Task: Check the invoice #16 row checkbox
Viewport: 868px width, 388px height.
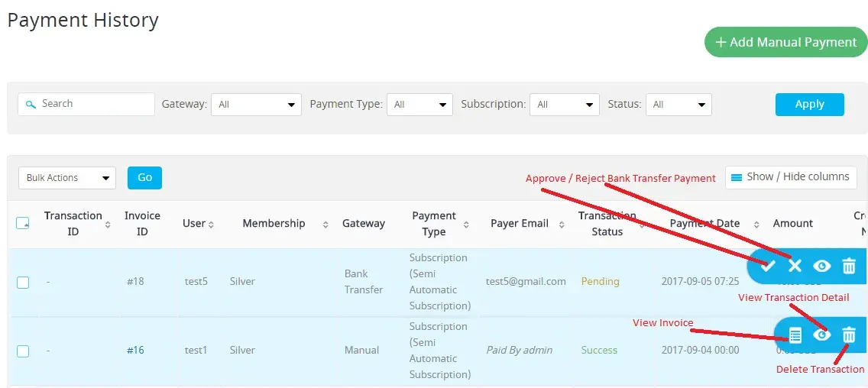Action: 23,351
